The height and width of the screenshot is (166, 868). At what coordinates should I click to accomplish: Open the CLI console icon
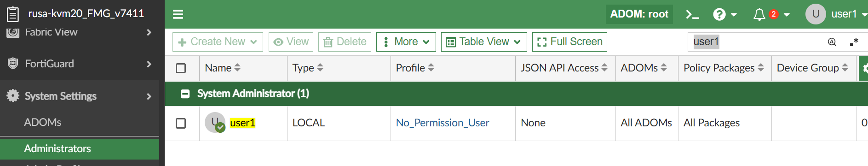pos(692,14)
